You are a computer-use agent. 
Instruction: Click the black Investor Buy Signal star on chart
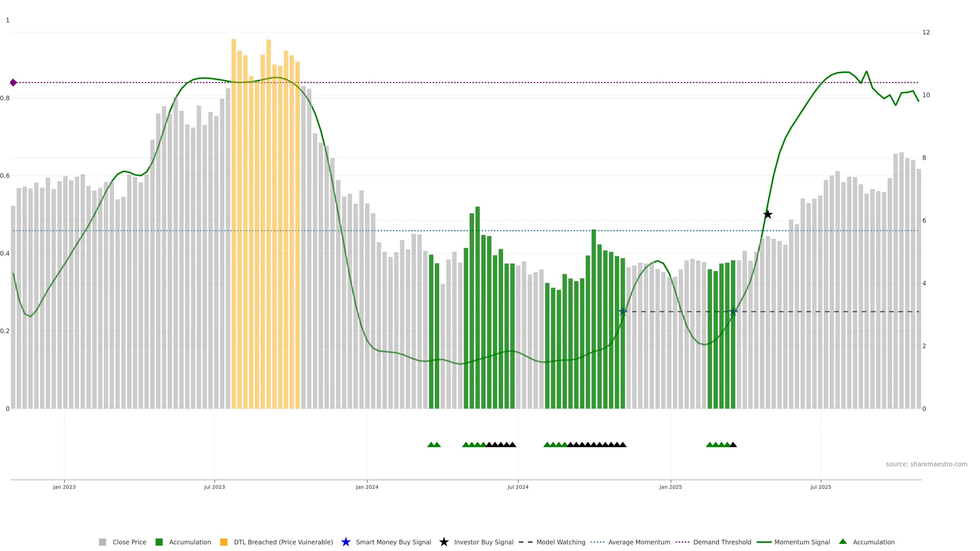click(x=768, y=215)
